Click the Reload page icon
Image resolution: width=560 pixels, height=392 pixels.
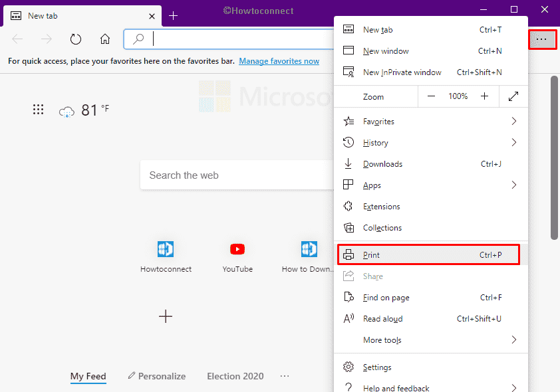coord(75,39)
